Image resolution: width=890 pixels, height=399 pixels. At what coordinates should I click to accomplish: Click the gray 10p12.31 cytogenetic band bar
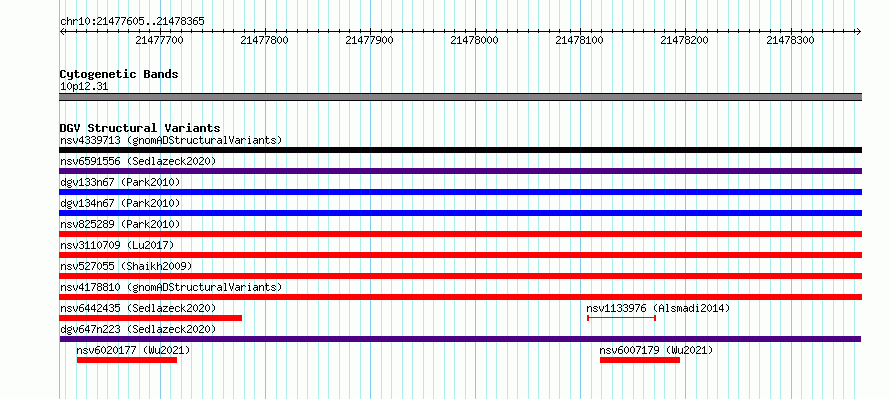pos(460,97)
